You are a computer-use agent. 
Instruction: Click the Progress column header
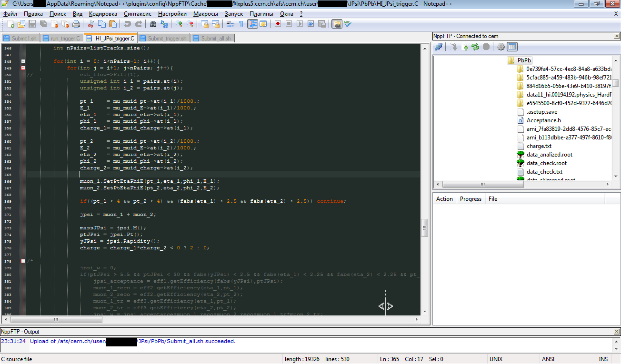471,199
